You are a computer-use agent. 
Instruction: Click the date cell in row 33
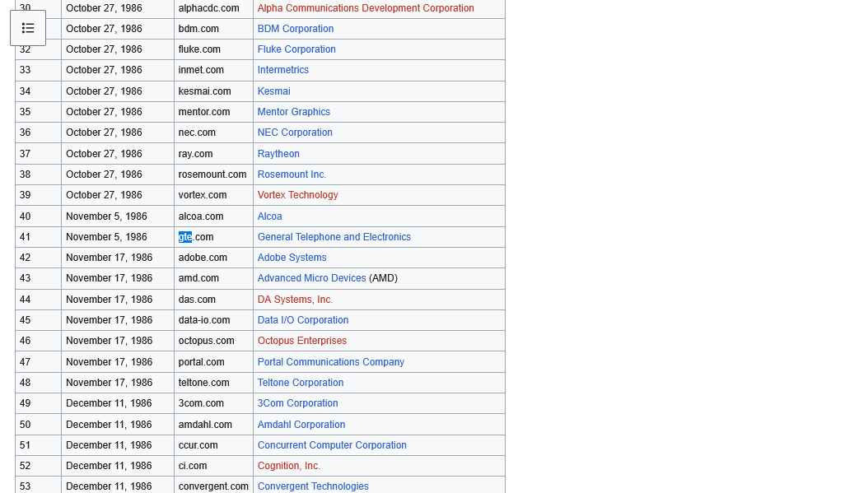coord(118,70)
